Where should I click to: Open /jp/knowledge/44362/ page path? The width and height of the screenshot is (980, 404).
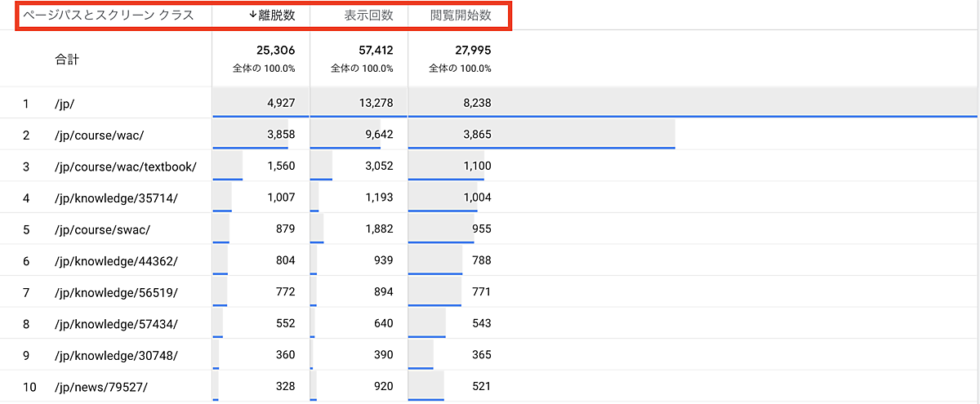pyautogui.click(x=115, y=261)
